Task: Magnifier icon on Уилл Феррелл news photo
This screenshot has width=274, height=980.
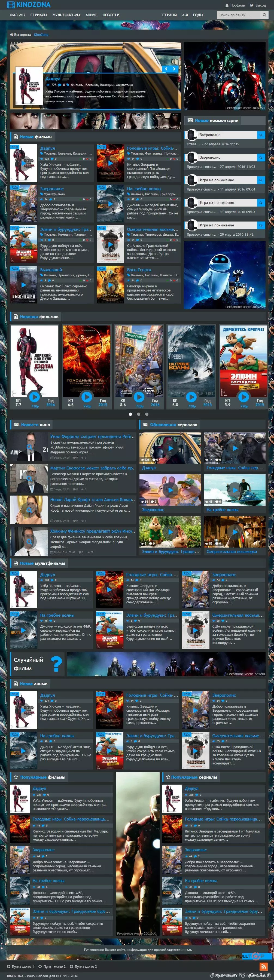Action: click(29, 447)
